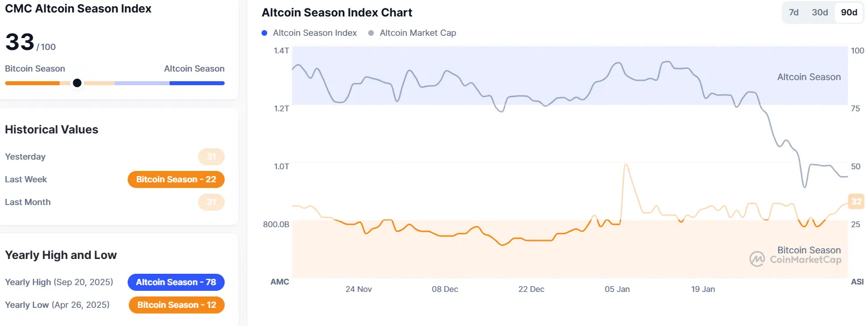Click the season slider black marker
The width and height of the screenshot is (868, 326).
[x=77, y=83]
